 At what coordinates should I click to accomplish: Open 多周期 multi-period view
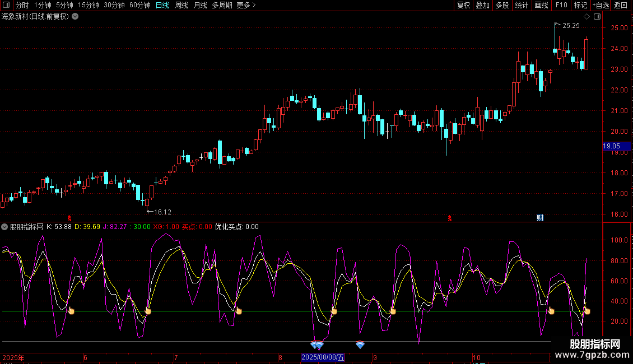point(222,5)
